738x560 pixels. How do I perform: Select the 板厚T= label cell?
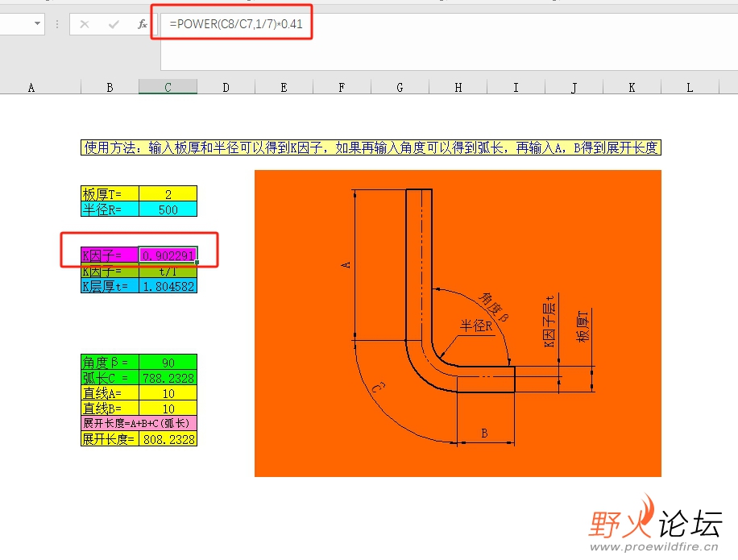coord(110,193)
